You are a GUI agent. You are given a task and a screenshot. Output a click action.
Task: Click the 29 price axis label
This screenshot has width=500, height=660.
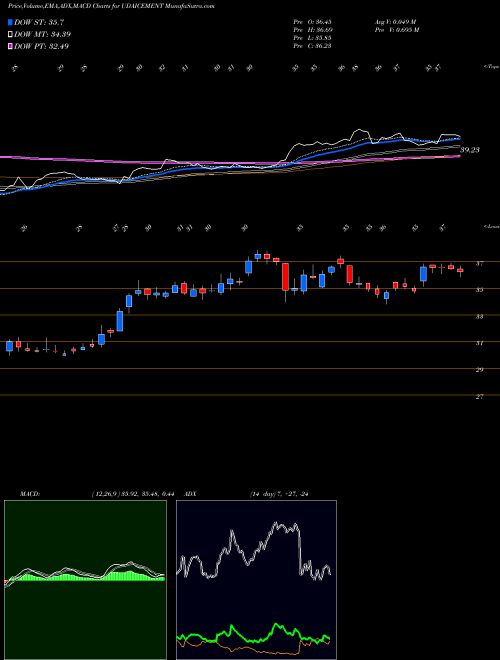click(x=479, y=370)
